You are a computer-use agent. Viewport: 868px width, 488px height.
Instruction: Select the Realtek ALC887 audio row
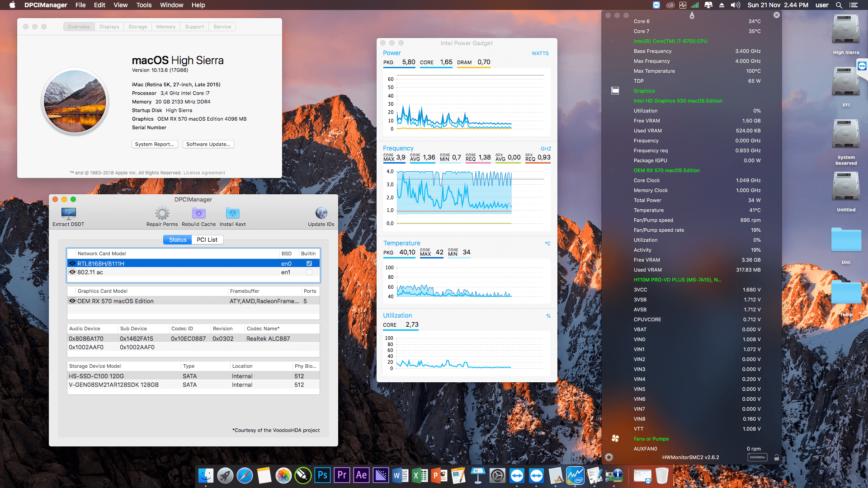point(193,338)
